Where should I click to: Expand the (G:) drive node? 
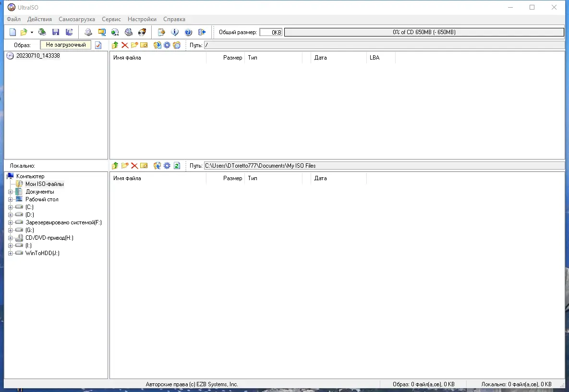click(x=10, y=230)
